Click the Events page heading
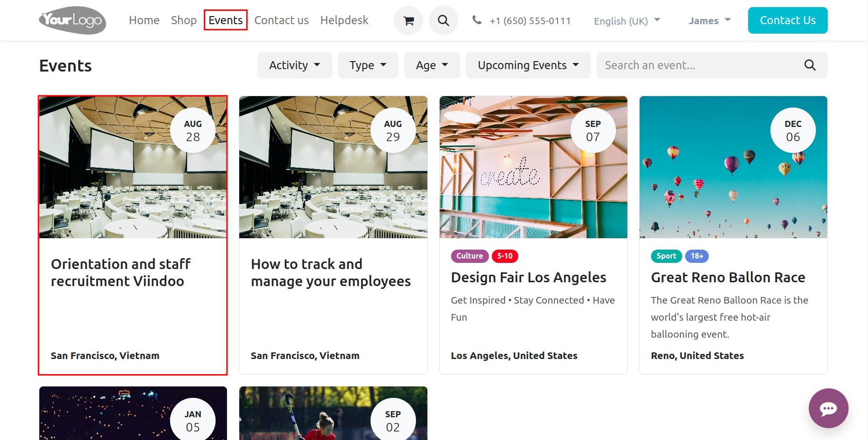 tap(65, 66)
